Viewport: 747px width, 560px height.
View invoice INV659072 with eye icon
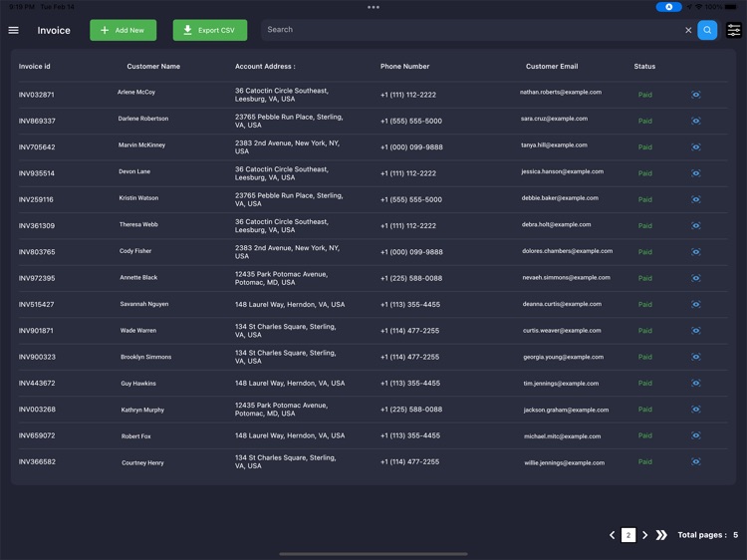[x=695, y=435]
